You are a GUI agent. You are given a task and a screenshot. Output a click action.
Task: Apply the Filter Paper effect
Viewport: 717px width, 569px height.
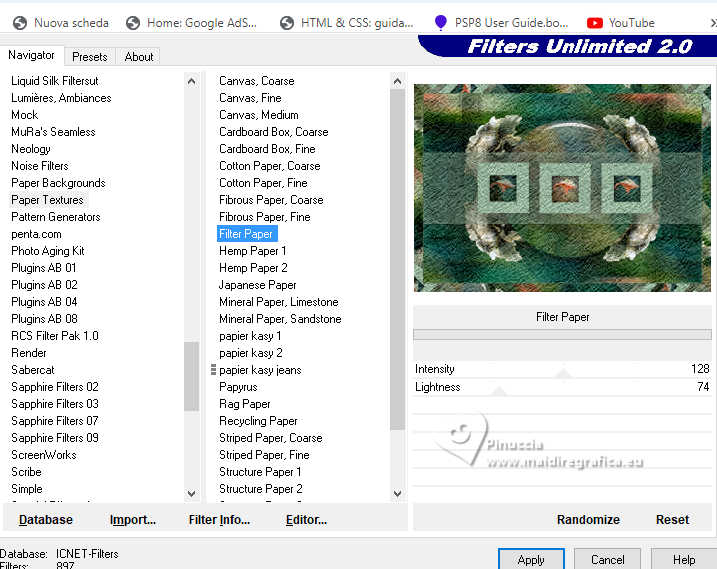531,559
